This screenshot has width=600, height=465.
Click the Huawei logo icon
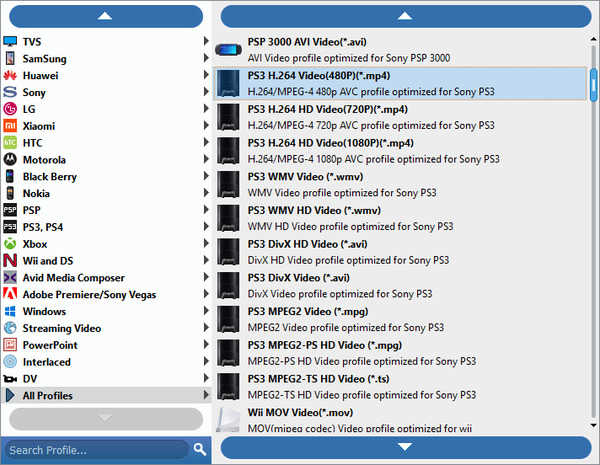(10, 75)
